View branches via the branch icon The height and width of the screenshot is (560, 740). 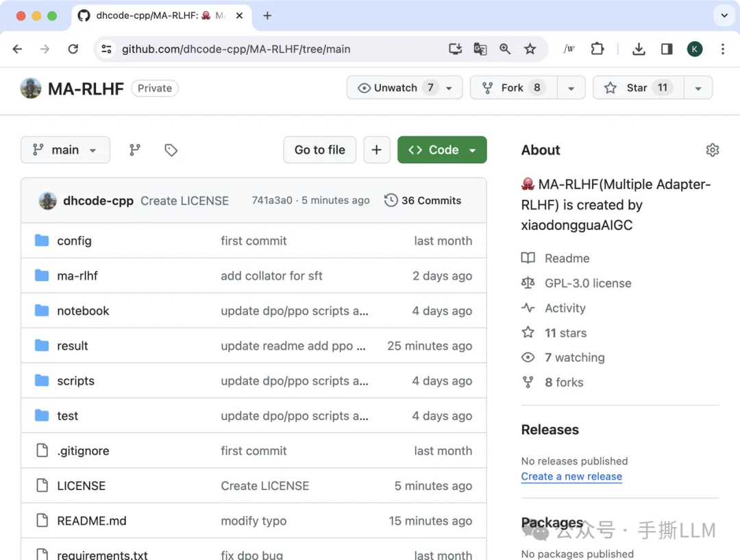coord(135,150)
